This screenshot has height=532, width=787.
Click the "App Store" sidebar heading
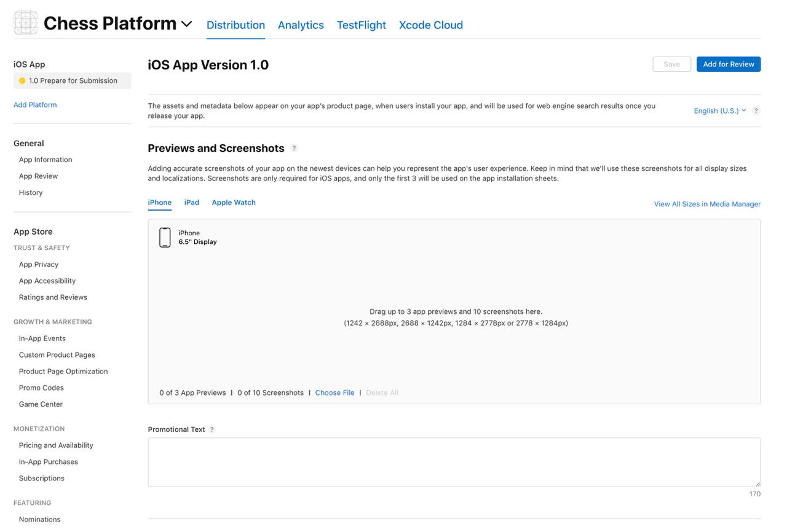pos(33,232)
